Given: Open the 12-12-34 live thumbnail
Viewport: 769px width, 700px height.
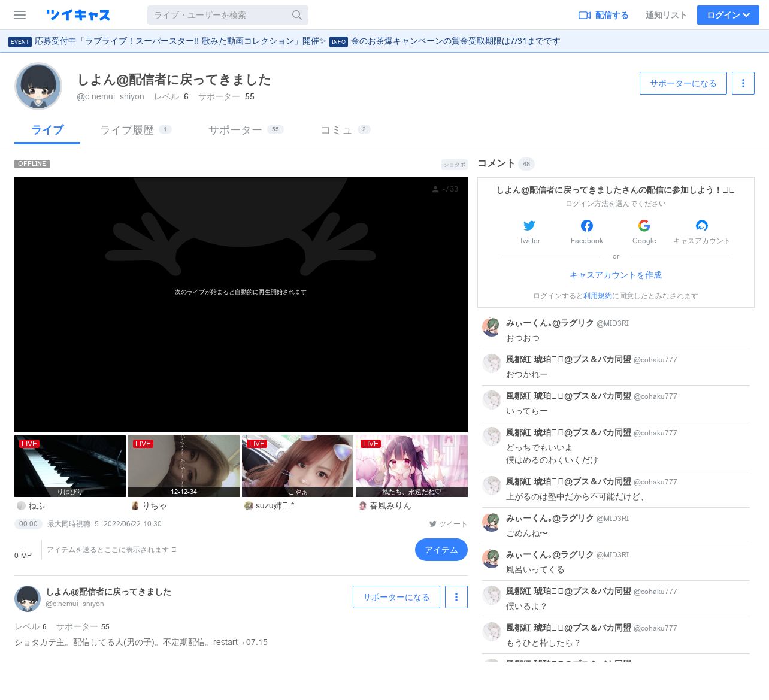Looking at the screenshot, I should 184,466.
